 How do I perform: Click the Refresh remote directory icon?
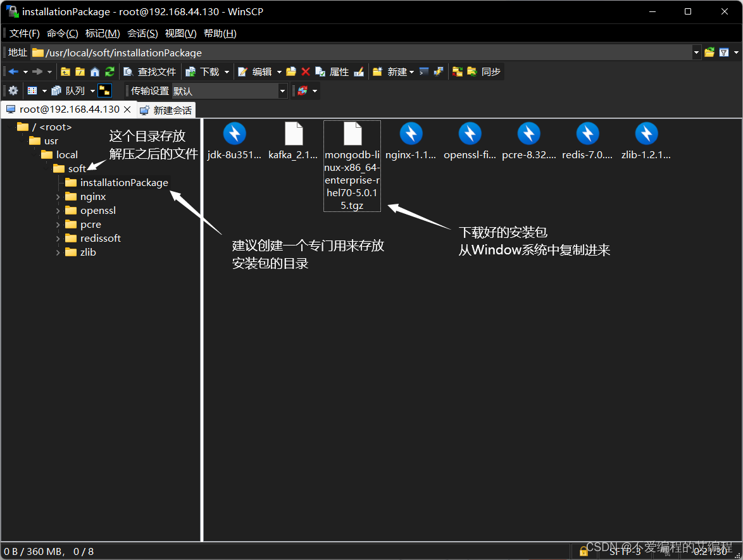tap(109, 72)
